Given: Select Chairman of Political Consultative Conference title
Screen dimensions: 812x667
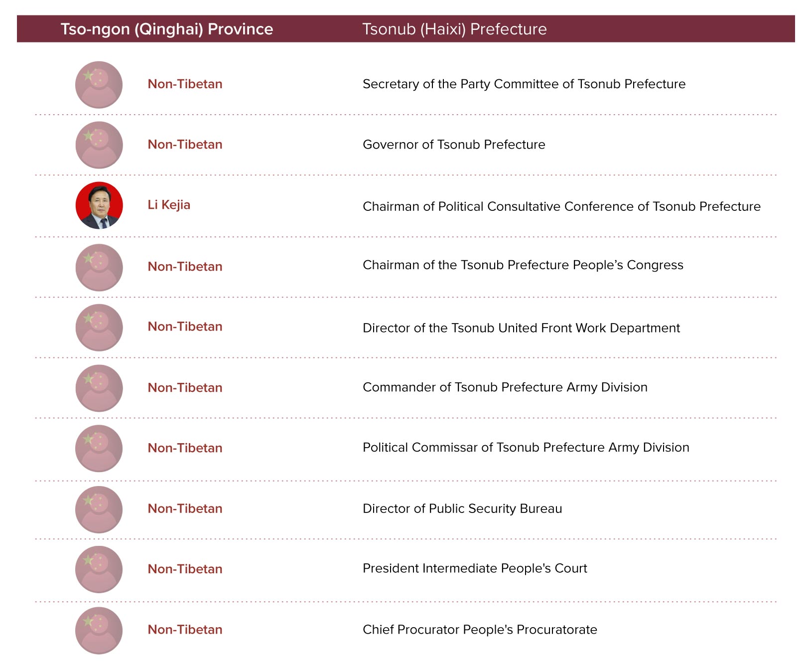Looking at the screenshot, I should (x=561, y=206).
